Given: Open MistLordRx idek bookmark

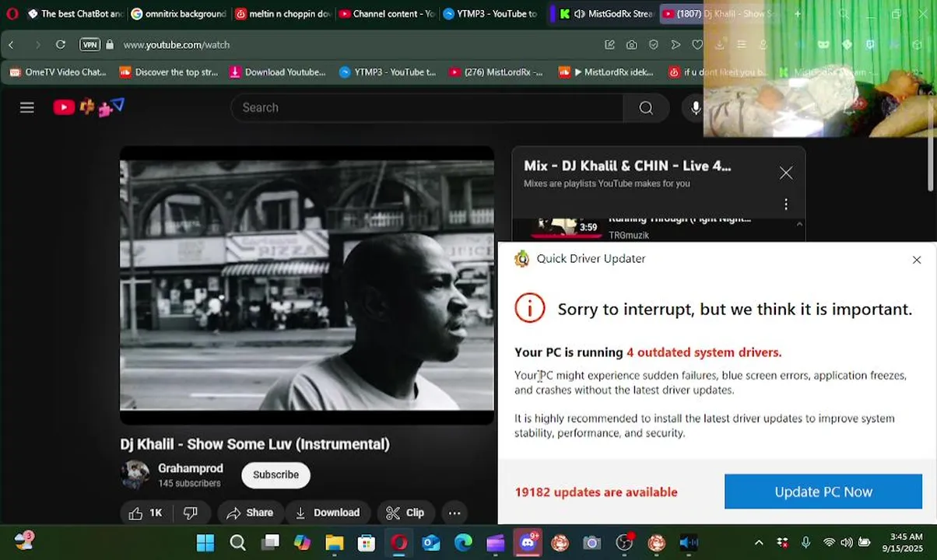Looking at the screenshot, I should coord(606,72).
